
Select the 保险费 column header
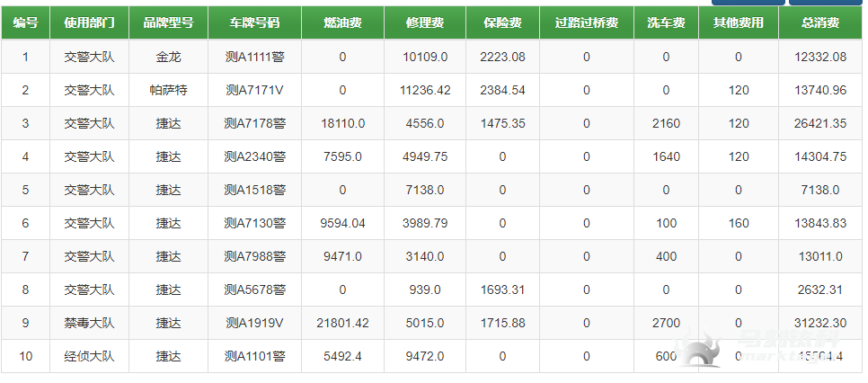pos(502,22)
